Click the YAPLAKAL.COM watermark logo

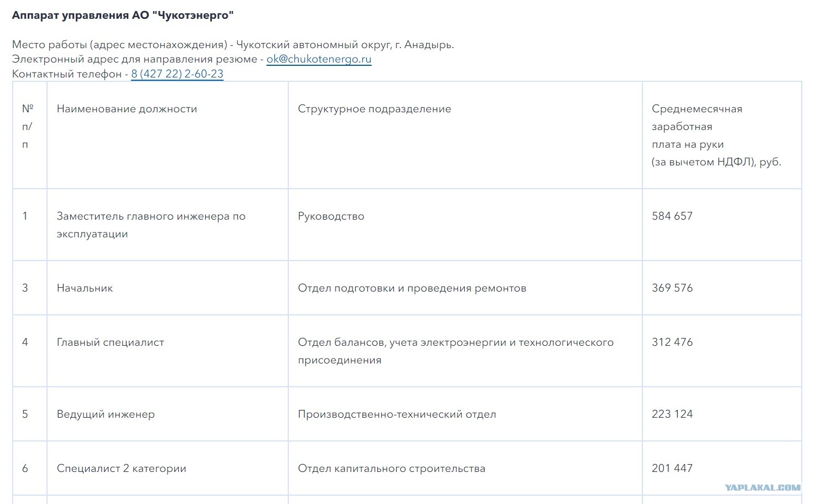pos(762,487)
